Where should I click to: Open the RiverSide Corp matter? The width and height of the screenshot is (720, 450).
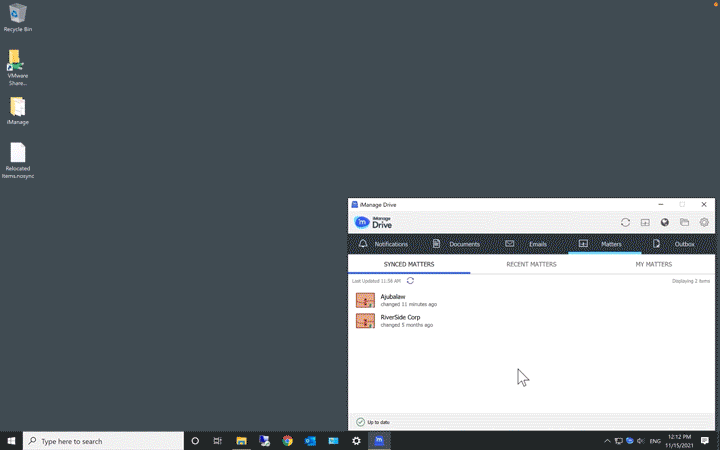tap(400, 318)
